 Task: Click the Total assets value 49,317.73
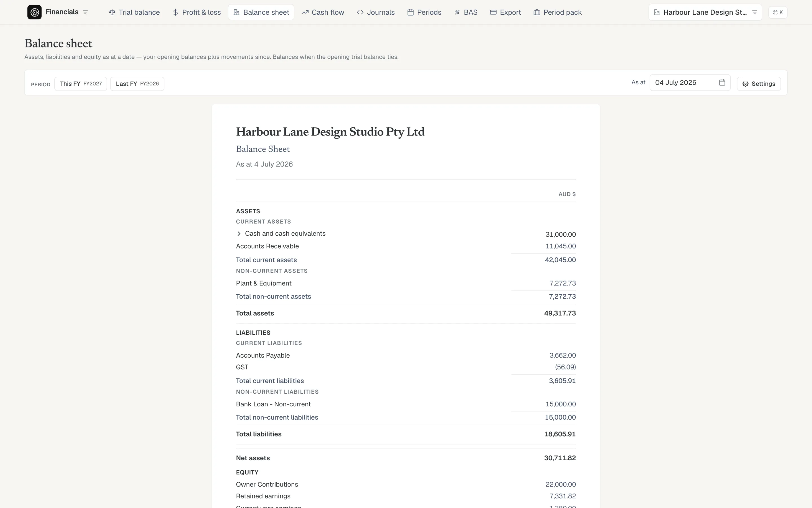[x=560, y=314]
